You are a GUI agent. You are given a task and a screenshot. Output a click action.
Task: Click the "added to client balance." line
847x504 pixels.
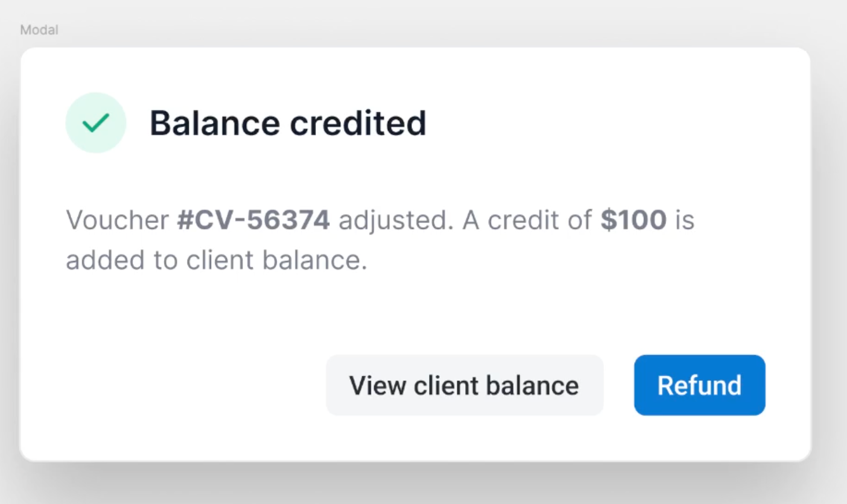coord(216,260)
